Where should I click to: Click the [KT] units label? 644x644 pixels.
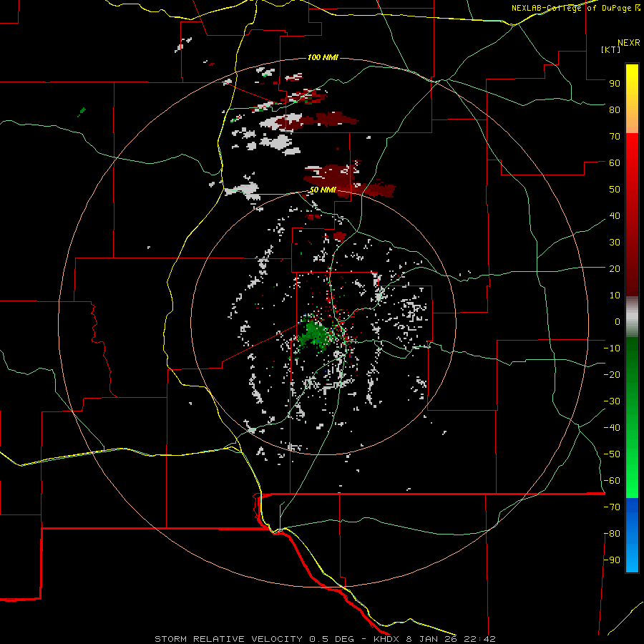611,49
